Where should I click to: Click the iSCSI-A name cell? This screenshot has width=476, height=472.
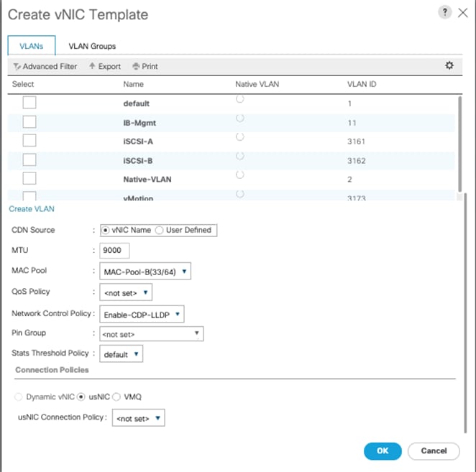pyautogui.click(x=138, y=142)
